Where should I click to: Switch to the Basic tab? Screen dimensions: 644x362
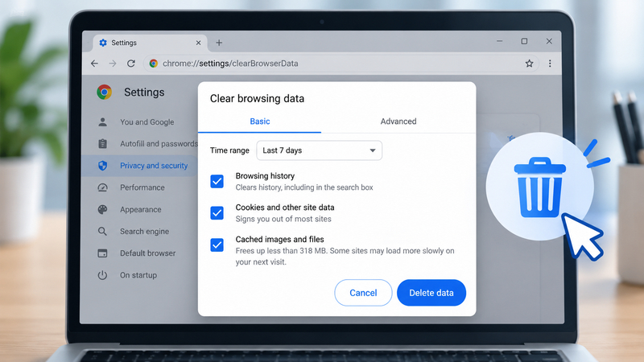(259, 121)
